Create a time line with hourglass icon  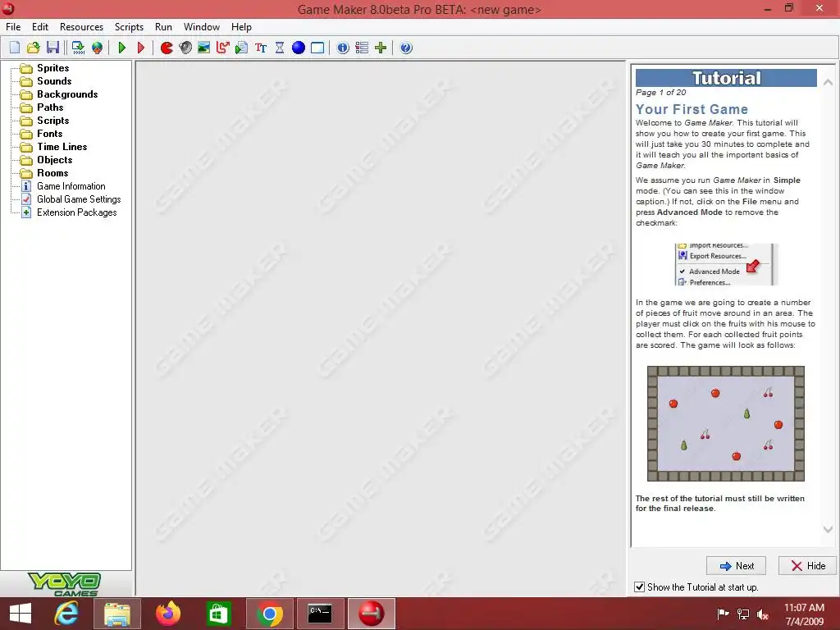tap(280, 48)
